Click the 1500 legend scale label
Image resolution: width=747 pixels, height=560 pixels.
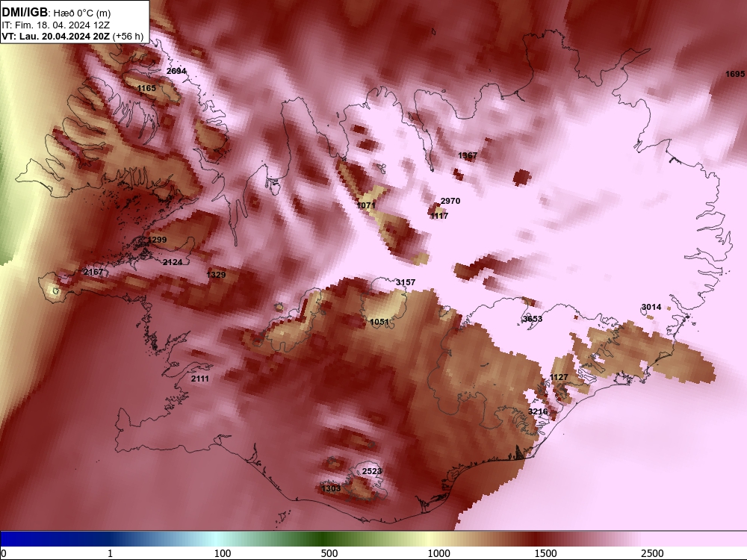[x=545, y=553]
